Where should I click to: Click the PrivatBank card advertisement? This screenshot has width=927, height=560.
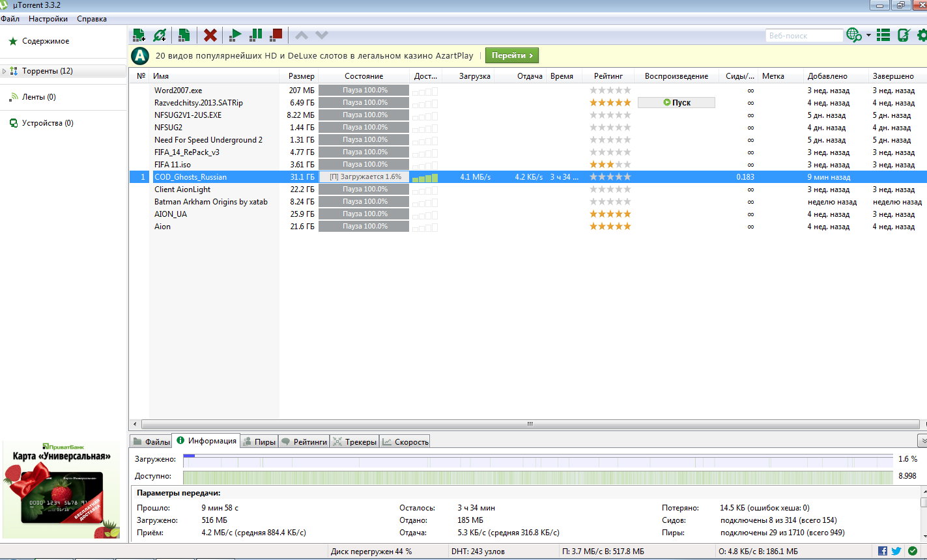pyautogui.click(x=61, y=490)
